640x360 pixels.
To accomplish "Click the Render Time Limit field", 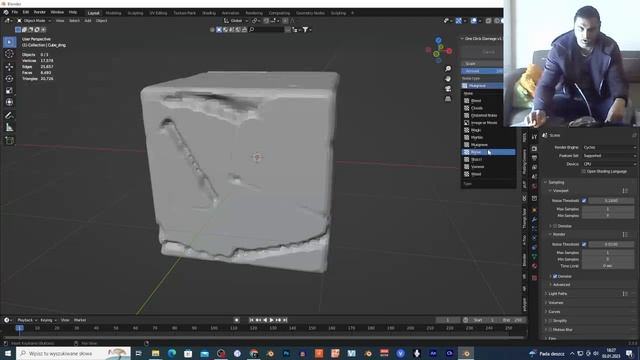I will pyautogui.click(x=608, y=266).
